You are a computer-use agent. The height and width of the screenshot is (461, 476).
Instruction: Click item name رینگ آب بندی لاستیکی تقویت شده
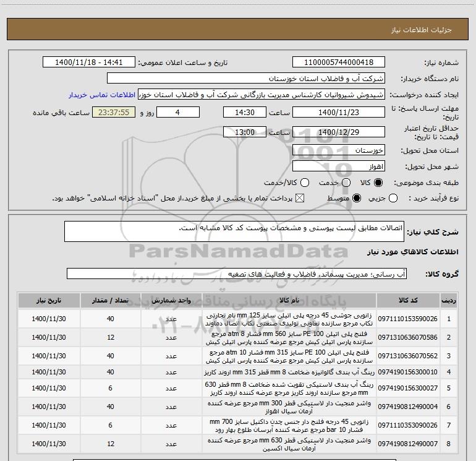tap(289, 389)
